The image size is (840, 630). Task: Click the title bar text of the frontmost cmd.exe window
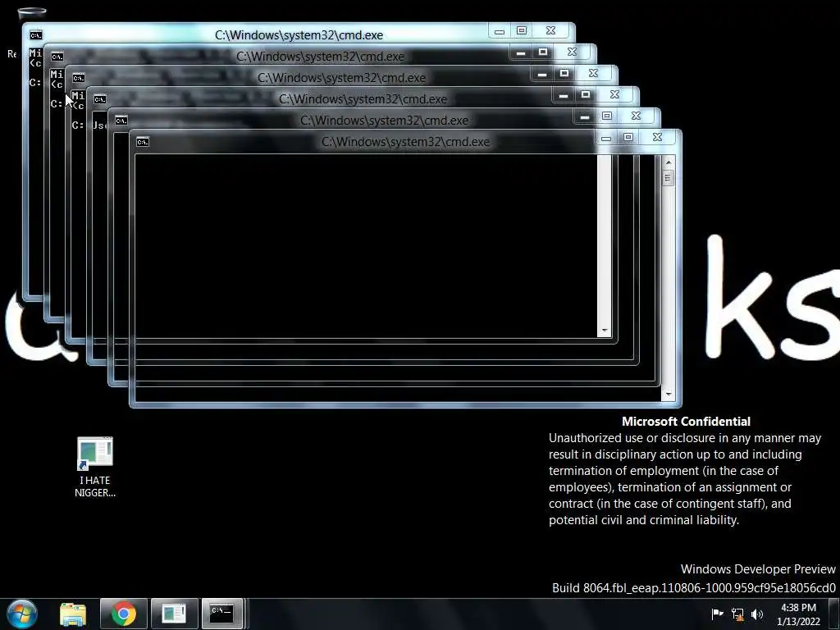(405, 142)
